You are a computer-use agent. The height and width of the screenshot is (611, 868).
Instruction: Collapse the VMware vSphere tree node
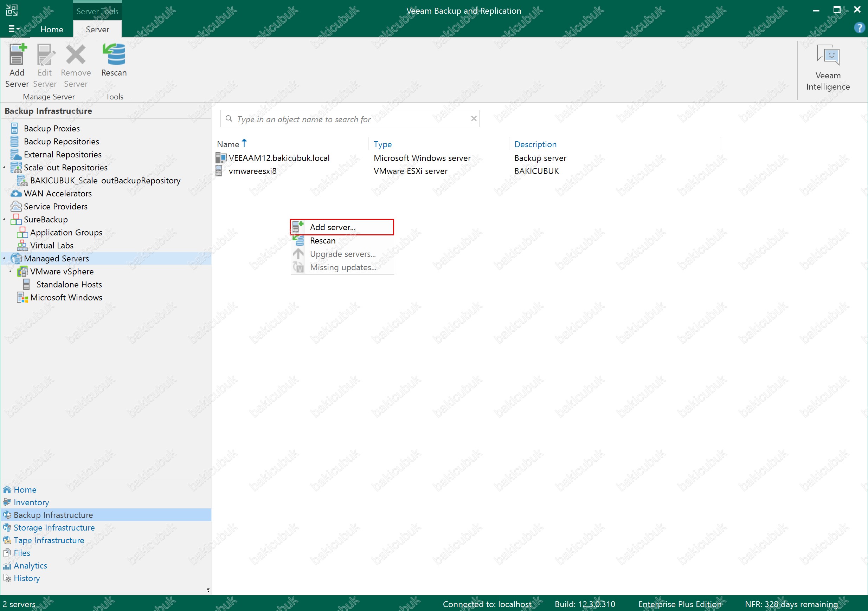[11, 271]
